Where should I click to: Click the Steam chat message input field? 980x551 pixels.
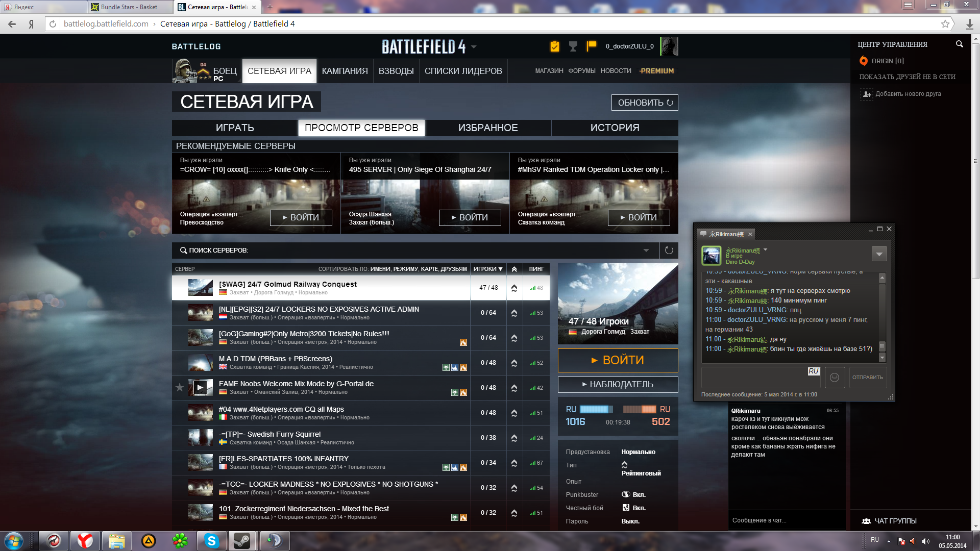pos(761,378)
